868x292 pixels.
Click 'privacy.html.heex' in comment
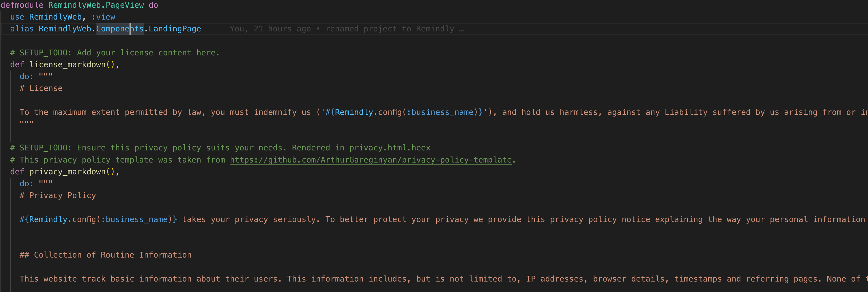[x=390, y=148]
